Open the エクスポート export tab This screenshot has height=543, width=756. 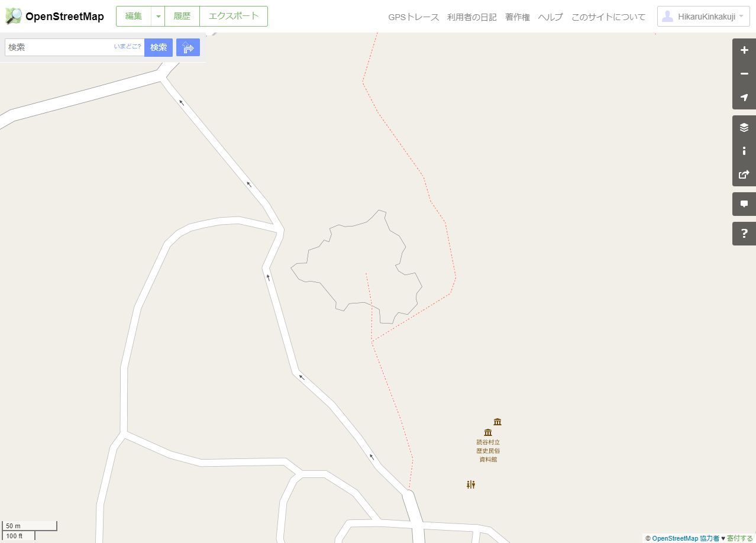point(234,17)
